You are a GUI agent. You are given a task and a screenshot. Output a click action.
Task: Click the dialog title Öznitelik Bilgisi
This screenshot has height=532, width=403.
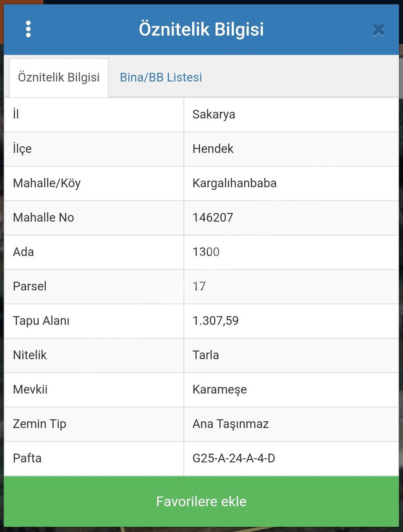click(x=201, y=29)
